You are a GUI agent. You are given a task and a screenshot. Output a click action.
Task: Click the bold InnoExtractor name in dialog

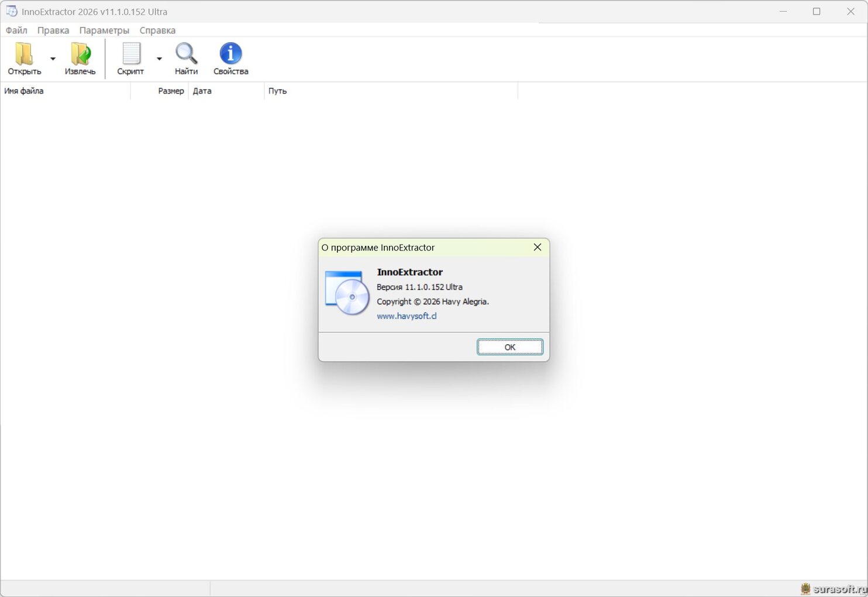pyautogui.click(x=409, y=272)
